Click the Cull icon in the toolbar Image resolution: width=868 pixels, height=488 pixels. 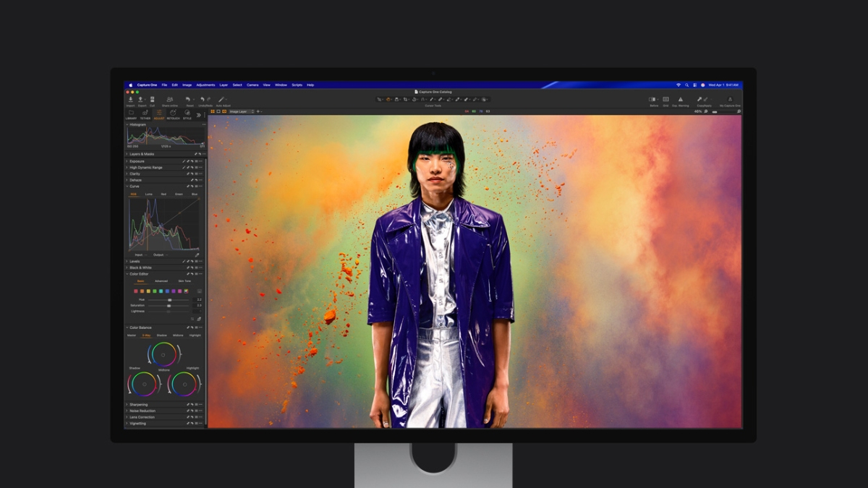pyautogui.click(x=152, y=98)
